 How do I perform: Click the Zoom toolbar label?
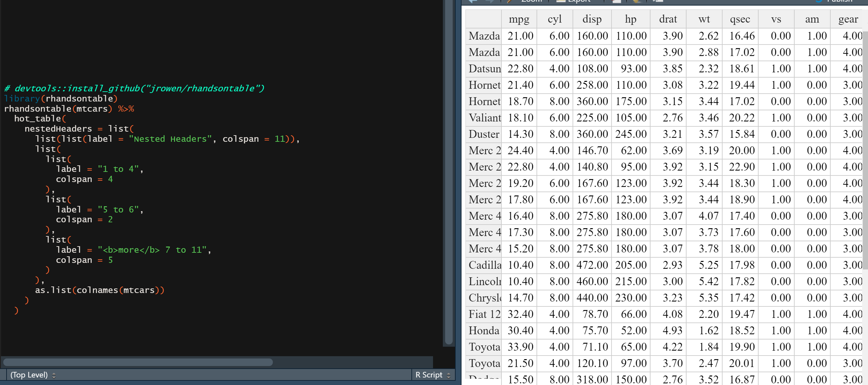pyautogui.click(x=531, y=1)
